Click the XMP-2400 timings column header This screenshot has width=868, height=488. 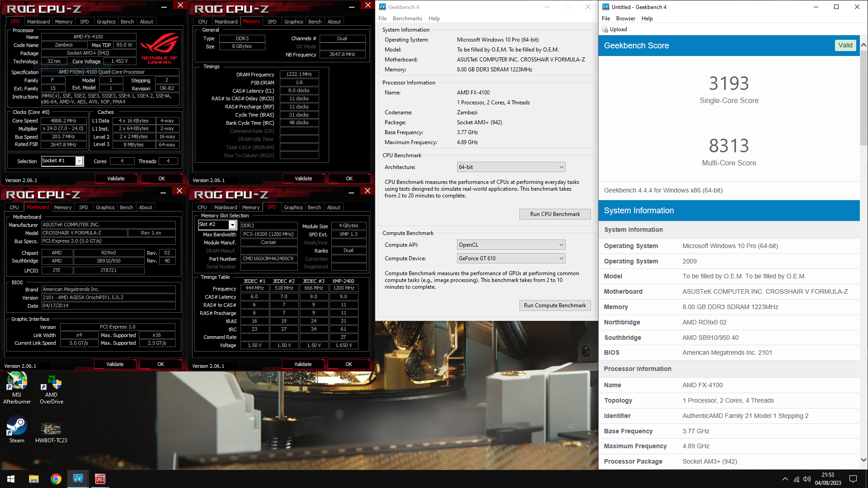[x=343, y=281]
